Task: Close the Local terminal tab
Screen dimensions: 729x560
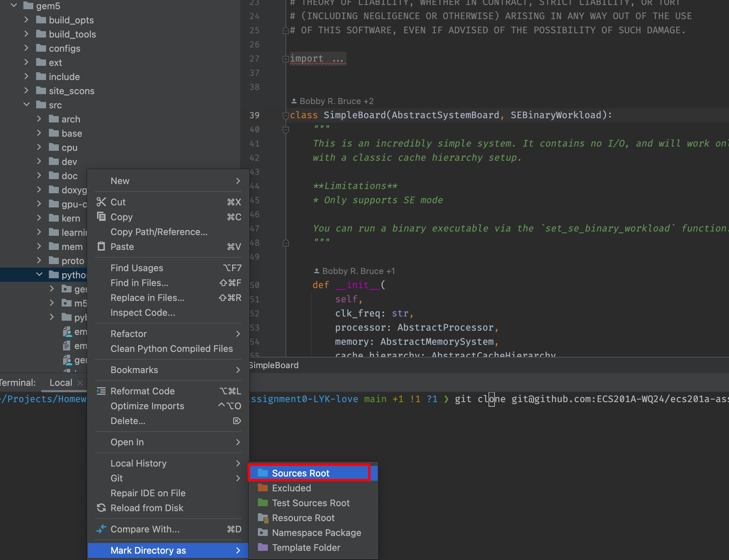Action: tap(80, 383)
